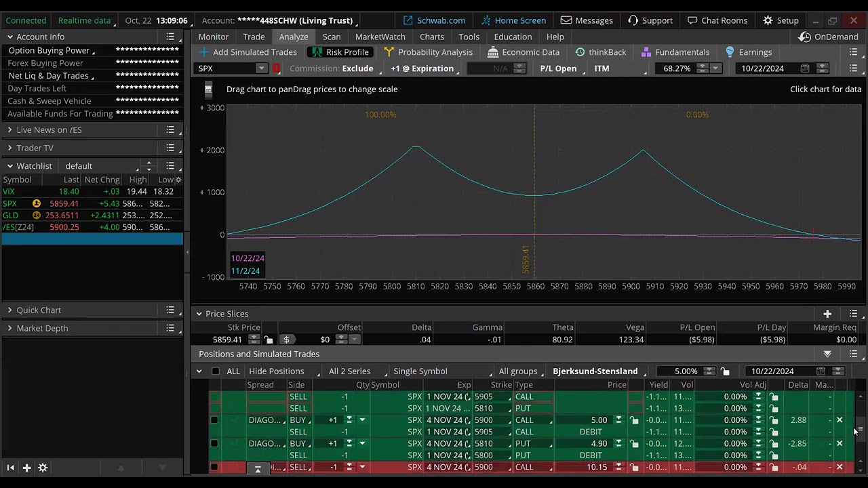This screenshot has height=488, width=868.
Task: Click sidebar jump-to-first arrow icon
Action: (x=10, y=468)
